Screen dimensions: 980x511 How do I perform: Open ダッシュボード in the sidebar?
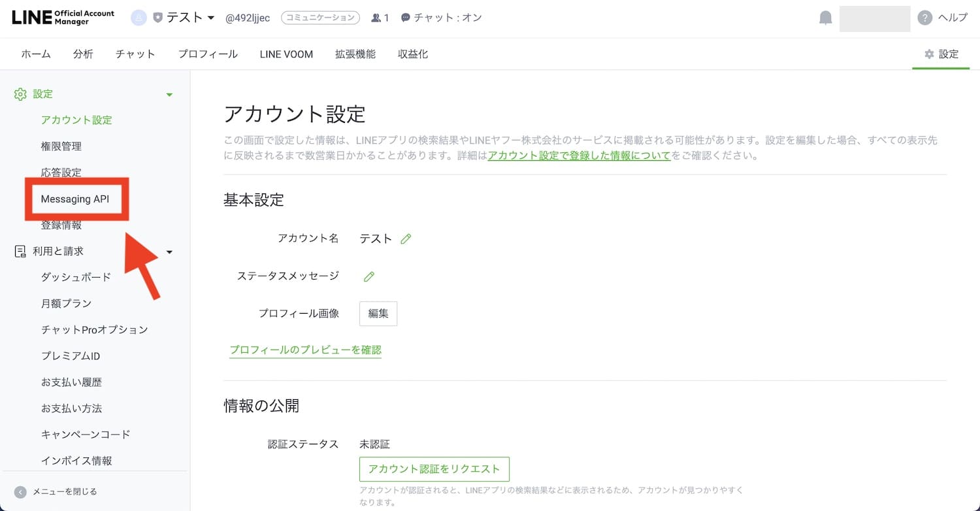[x=76, y=277]
